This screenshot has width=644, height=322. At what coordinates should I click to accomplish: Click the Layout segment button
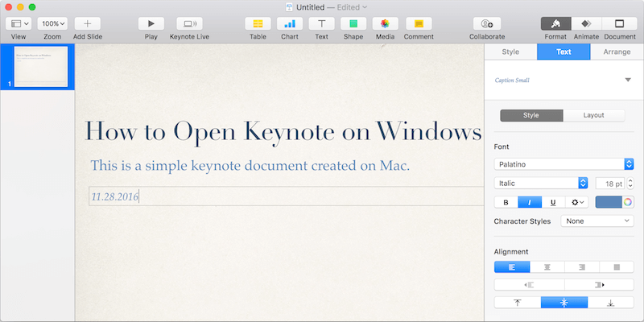pos(594,115)
